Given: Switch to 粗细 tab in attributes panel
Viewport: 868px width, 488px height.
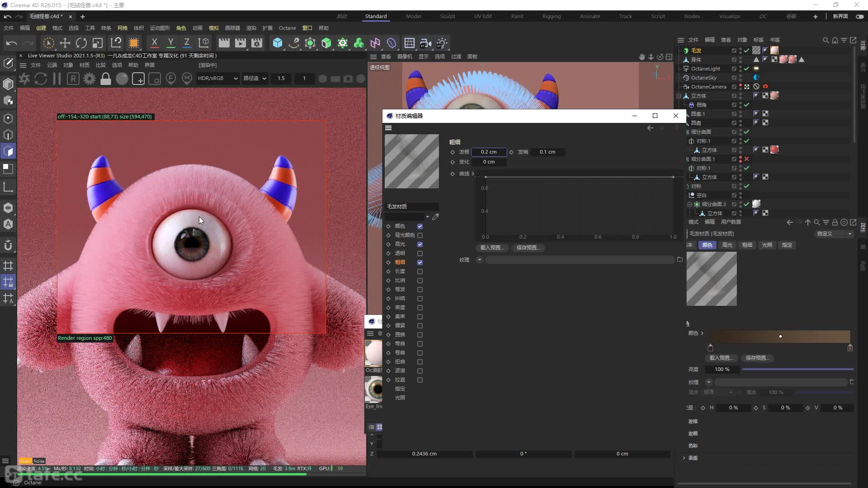Looking at the screenshot, I should (x=747, y=245).
